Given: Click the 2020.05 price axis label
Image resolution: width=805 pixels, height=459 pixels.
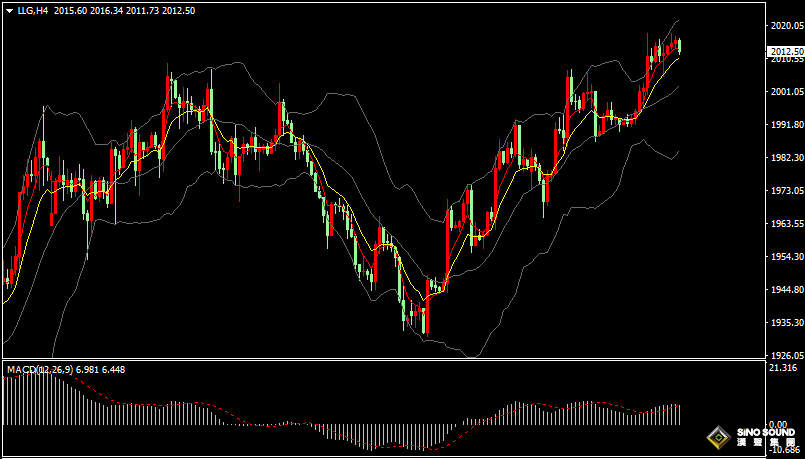Looking at the screenshot, I should [x=783, y=26].
